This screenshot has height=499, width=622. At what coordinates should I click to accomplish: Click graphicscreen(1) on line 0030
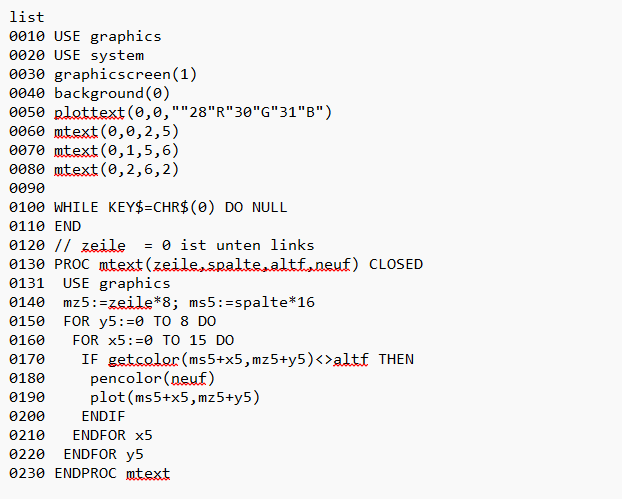pos(125,75)
